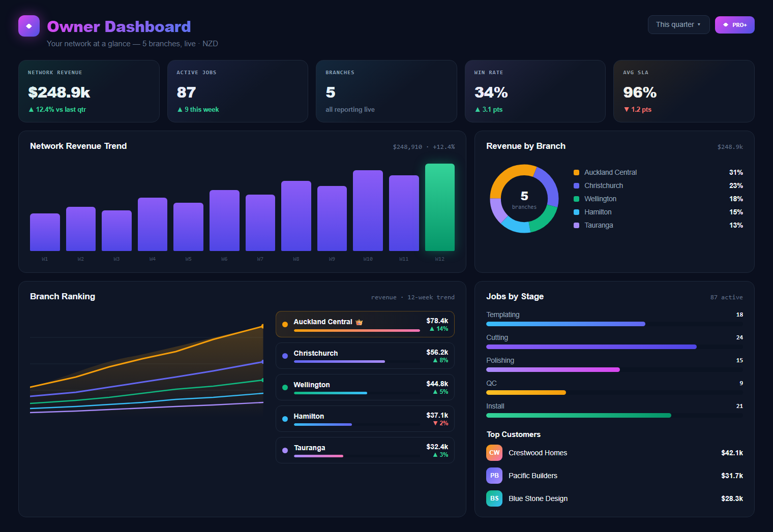Click the Templating progress bar
Image resolution: width=773 pixels, height=532 pixels.
click(614, 324)
